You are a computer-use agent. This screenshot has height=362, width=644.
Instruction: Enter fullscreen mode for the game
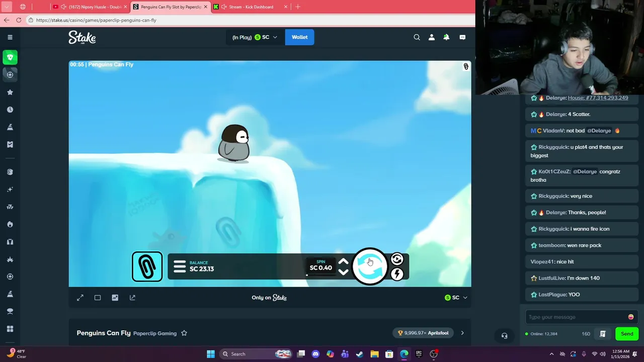(80, 298)
